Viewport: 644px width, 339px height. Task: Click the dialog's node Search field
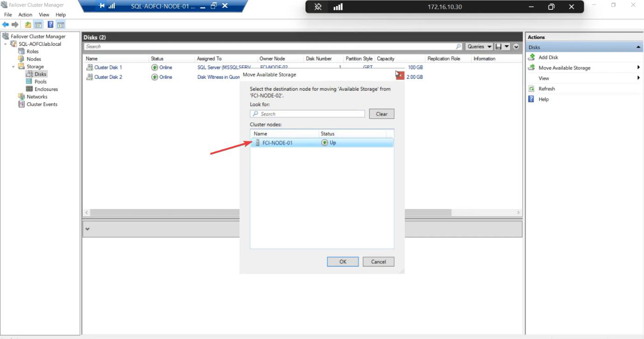307,114
